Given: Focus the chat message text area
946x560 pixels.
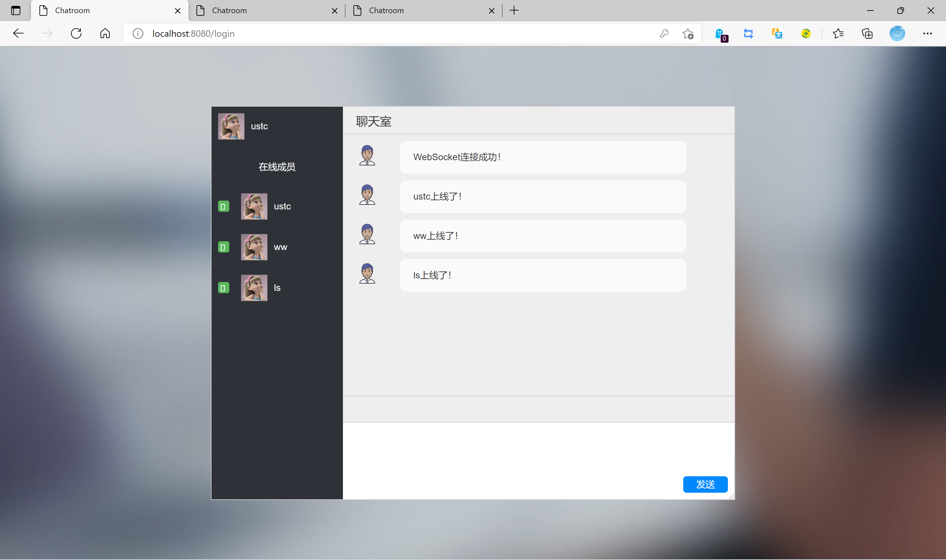Looking at the screenshot, I should pos(539,461).
